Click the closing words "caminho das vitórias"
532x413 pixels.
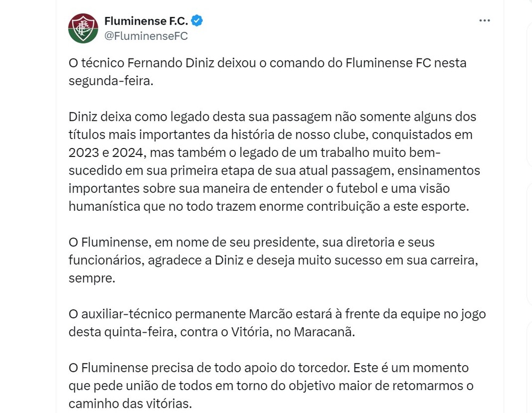click(x=129, y=403)
